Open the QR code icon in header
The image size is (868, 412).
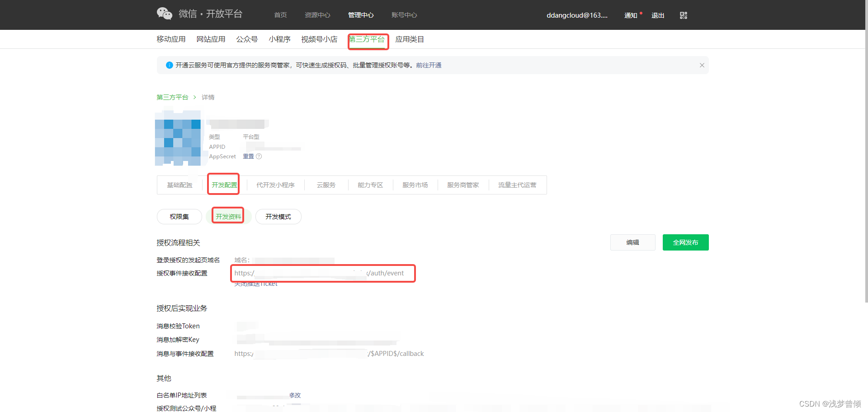coord(684,15)
